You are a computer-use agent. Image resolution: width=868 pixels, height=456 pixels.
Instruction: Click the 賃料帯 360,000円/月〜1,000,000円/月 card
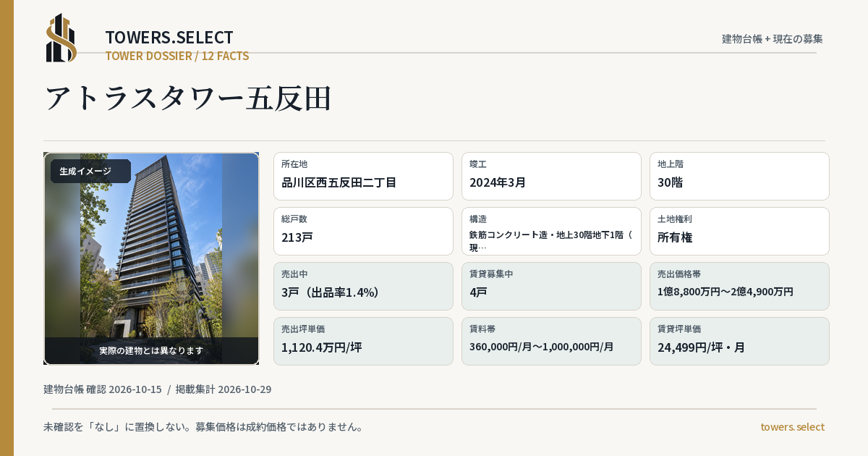pyautogui.click(x=551, y=341)
